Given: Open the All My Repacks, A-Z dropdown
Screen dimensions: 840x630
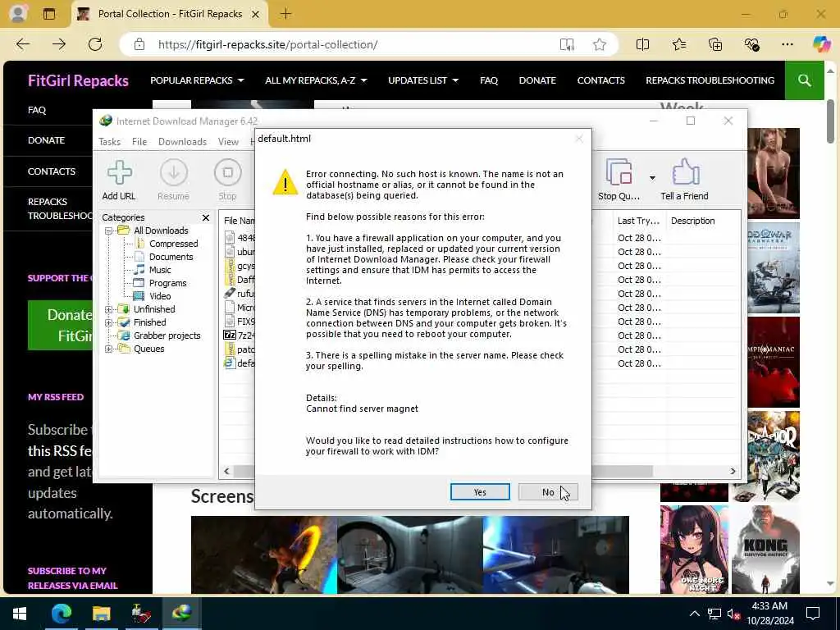Looking at the screenshot, I should [x=316, y=80].
